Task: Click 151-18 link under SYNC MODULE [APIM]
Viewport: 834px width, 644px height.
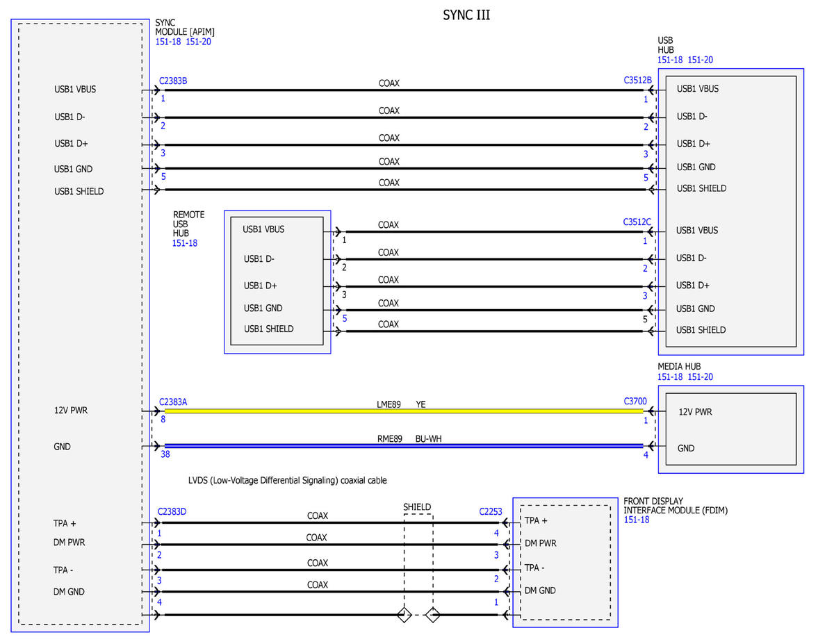Action: (x=167, y=42)
